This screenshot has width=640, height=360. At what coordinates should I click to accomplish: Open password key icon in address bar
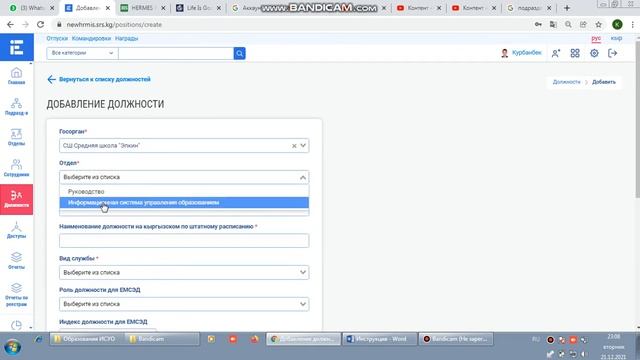538,24
